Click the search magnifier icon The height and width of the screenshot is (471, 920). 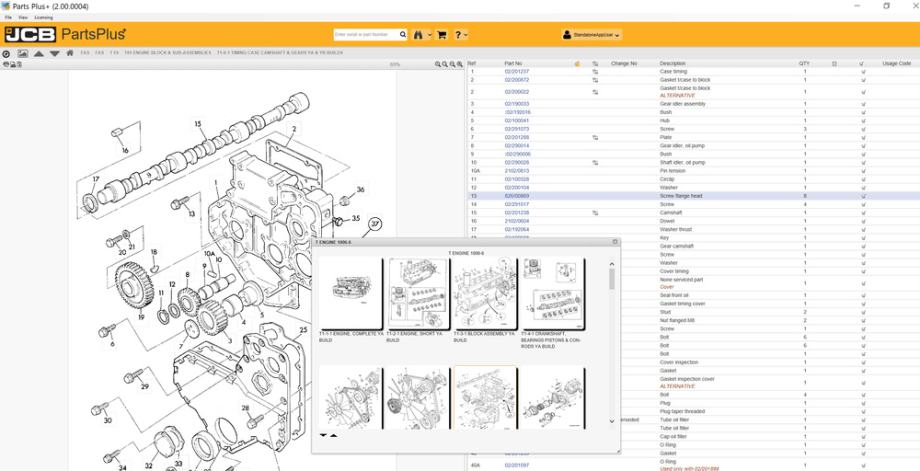[403, 34]
